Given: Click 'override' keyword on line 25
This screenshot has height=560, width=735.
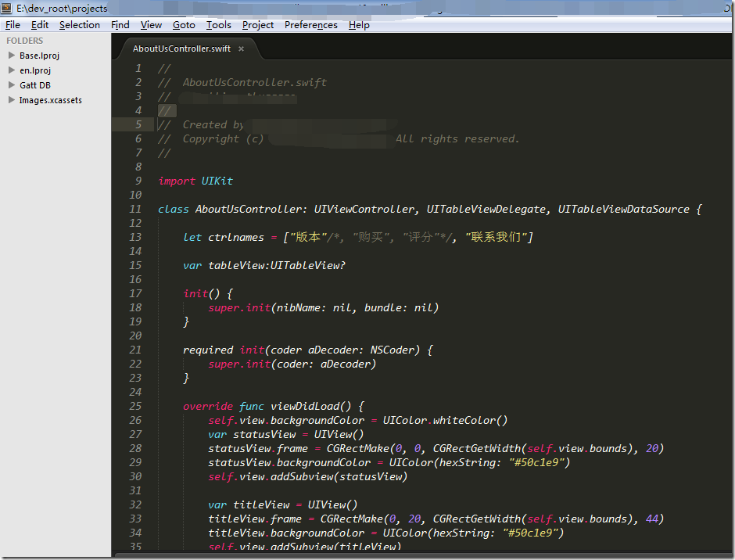Looking at the screenshot, I should (208, 406).
